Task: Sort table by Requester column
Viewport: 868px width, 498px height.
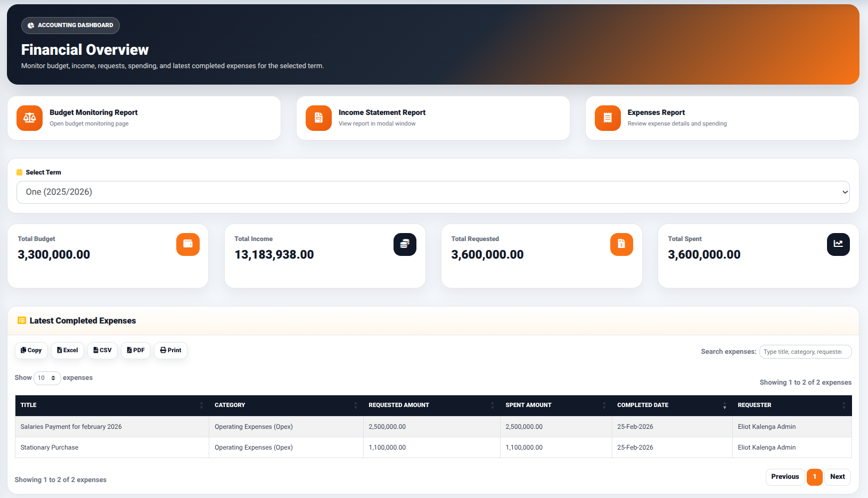Action: (792, 405)
